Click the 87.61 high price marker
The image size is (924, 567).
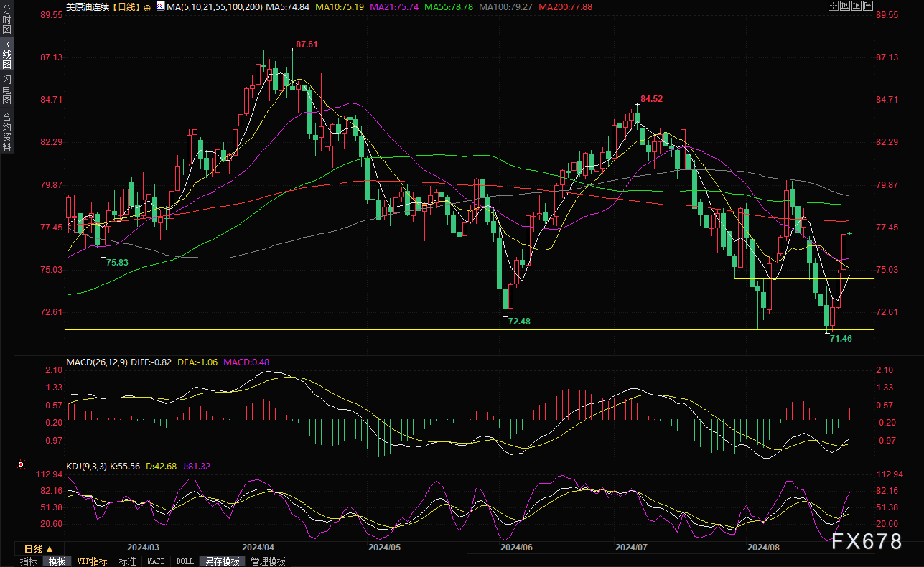click(307, 44)
